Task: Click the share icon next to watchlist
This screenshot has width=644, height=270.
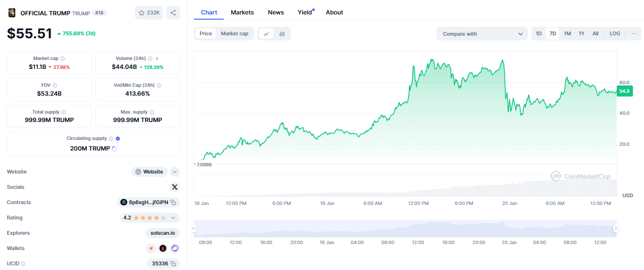Action: coord(173,13)
